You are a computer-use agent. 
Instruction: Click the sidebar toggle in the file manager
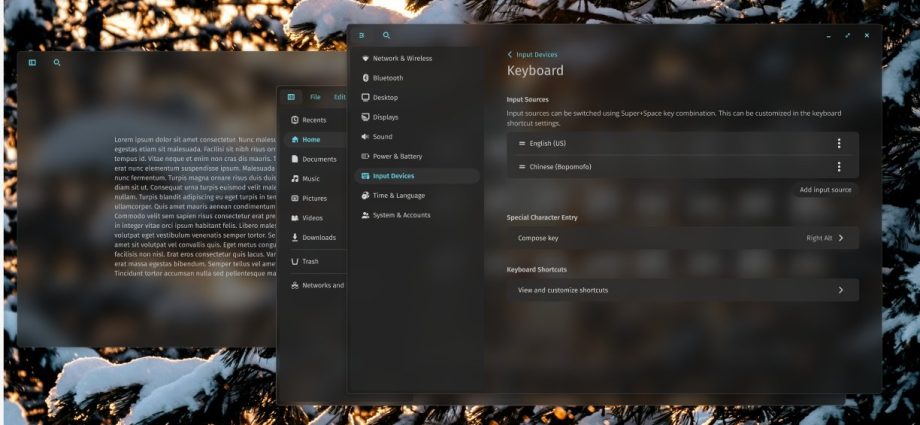coord(291,97)
